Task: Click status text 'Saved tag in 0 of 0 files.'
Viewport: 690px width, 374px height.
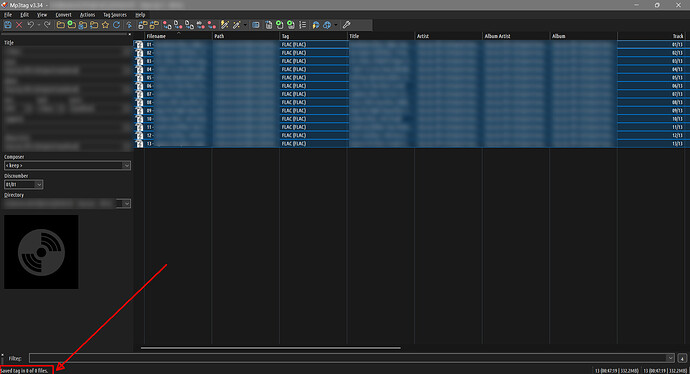Action: click(x=25, y=370)
